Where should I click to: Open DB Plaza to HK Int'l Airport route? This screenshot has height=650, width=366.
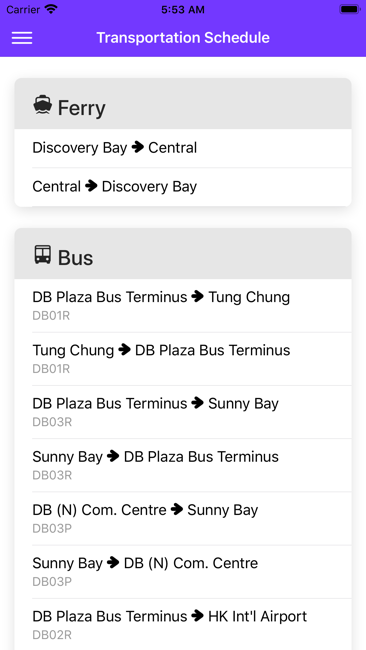click(183, 624)
